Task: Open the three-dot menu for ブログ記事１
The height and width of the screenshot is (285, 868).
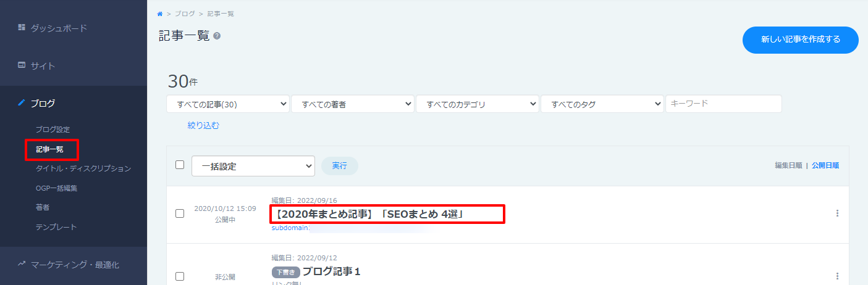Action: (838, 276)
